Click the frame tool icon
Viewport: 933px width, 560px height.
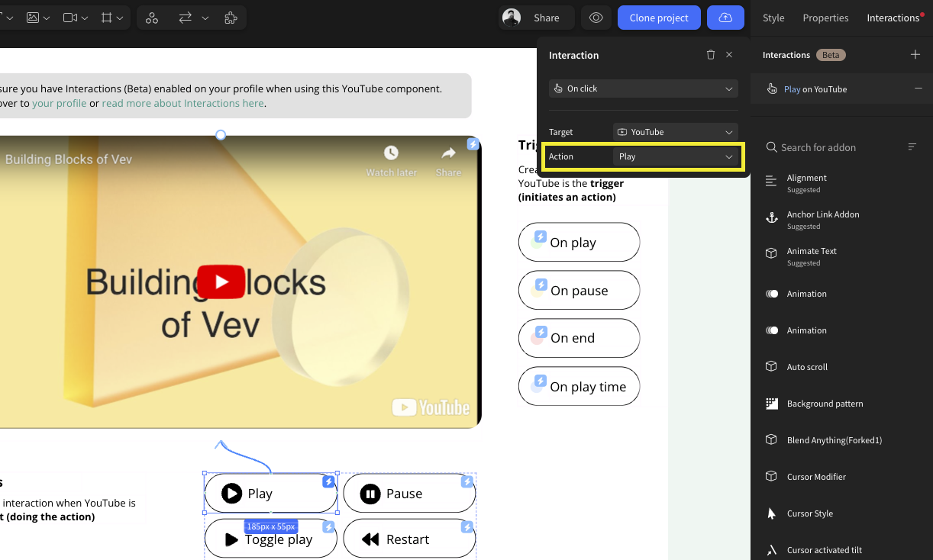click(x=107, y=18)
